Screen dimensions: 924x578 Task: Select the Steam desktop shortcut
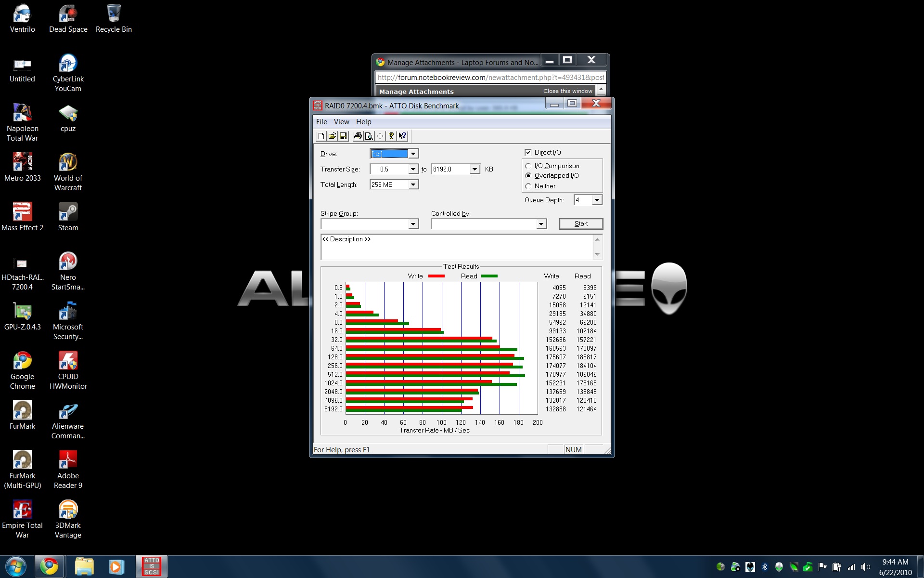68,217
